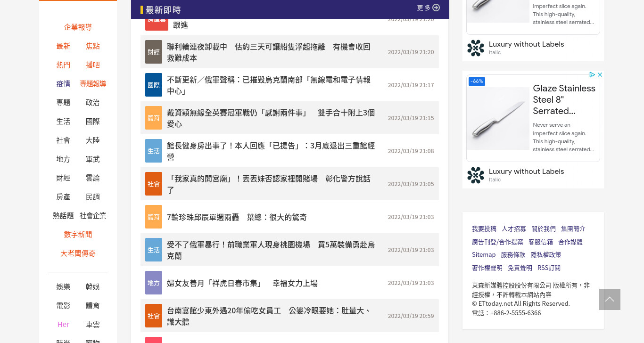Viewport: 644px width, 343px height.
Task: Select 大陸 category in sidebar
Action: pos(92,140)
